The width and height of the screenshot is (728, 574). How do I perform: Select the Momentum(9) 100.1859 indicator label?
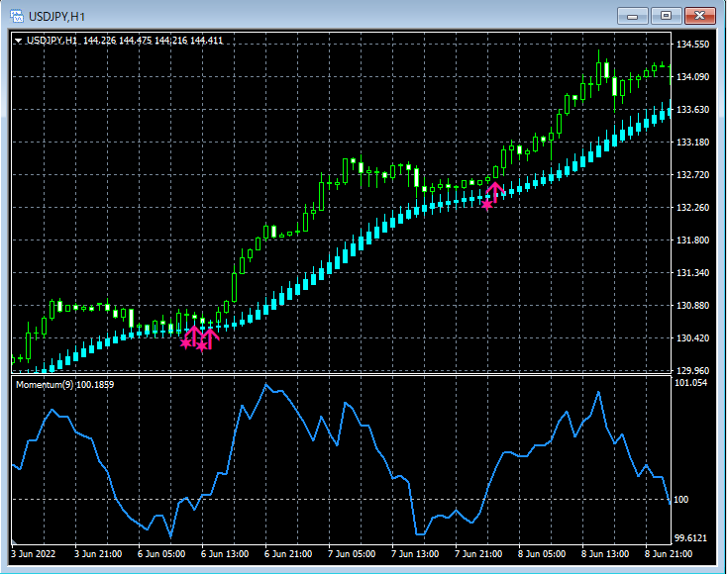click(64, 385)
